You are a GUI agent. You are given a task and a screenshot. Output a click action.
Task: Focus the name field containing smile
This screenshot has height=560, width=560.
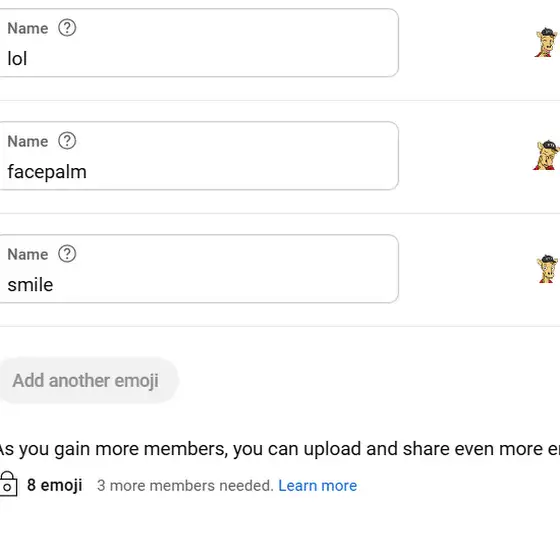pos(199,269)
